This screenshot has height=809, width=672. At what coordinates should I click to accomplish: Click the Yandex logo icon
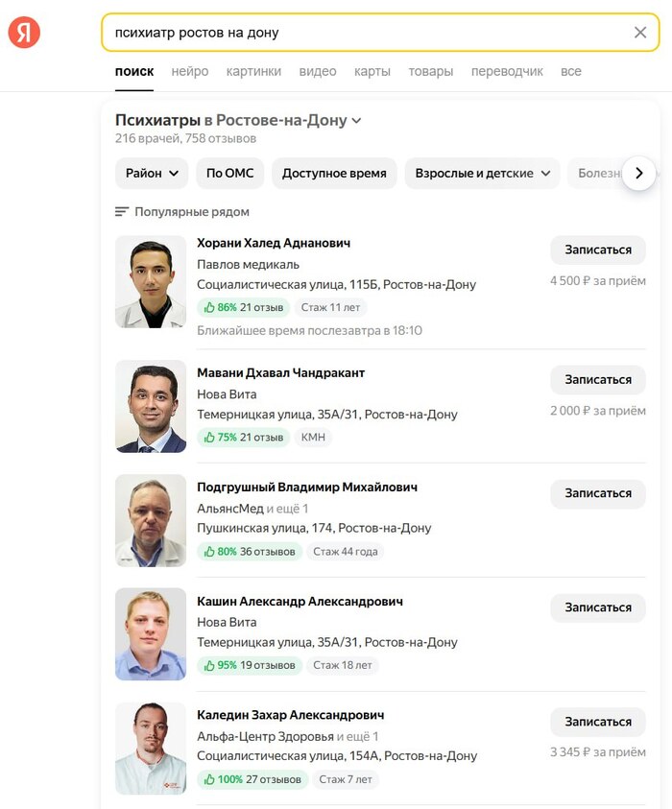pos(24,33)
